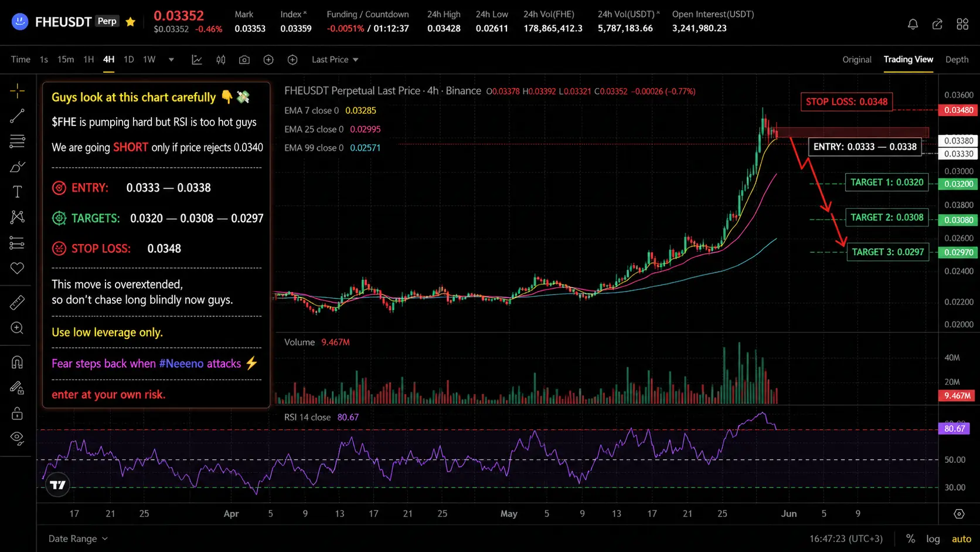Open the chart patterns tool
980x552 pixels.
tap(17, 217)
